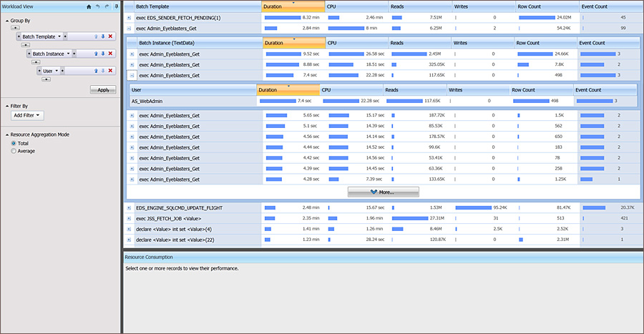Remove the Batch Instance grouping

pyautogui.click(x=110, y=54)
